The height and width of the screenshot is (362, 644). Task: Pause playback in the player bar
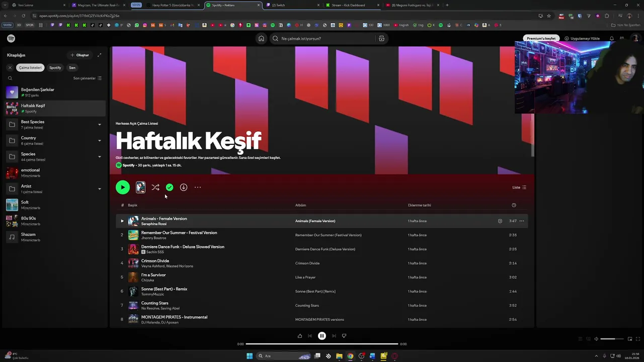tap(322, 336)
